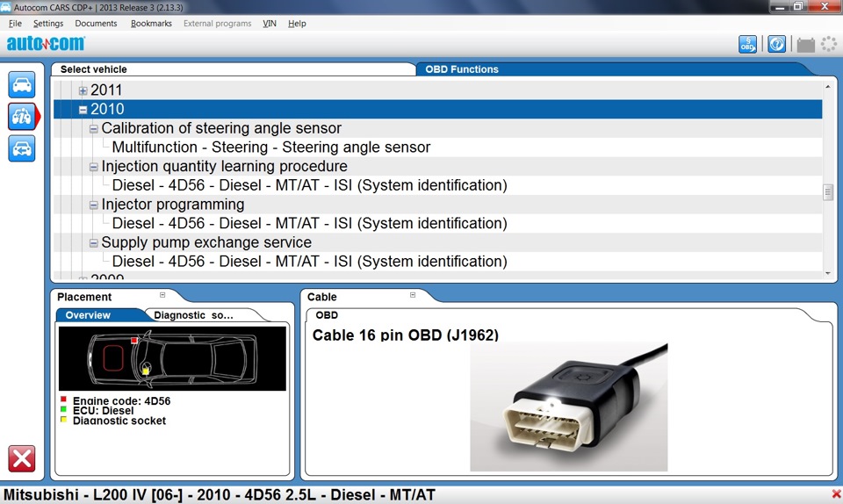Image resolution: width=843 pixels, height=504 pixels.
Task: Open the External programs menu
Action: click(217, 24)
